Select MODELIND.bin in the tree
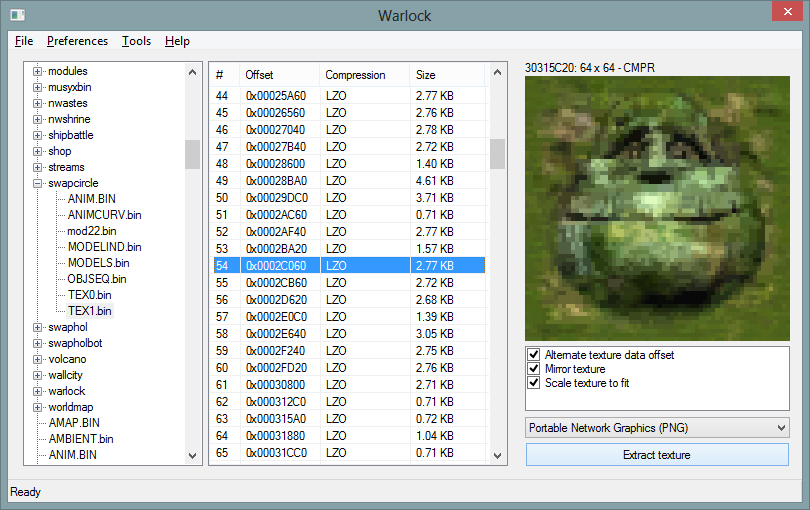The height and width of the screenshot is (510, 810). click(x=104, y=247)
